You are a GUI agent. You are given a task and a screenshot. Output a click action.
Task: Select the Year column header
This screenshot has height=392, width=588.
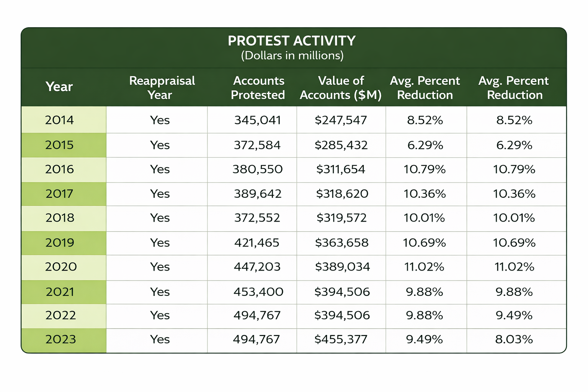tap(59, 87)
